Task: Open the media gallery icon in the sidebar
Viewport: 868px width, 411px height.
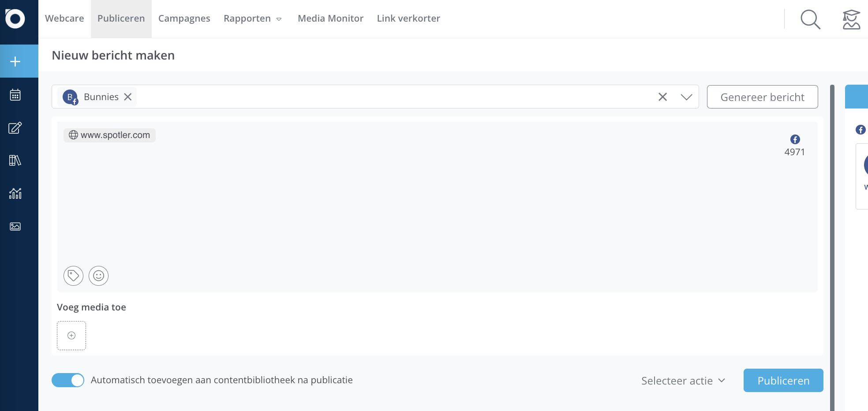Action: [x=15, y=226]
